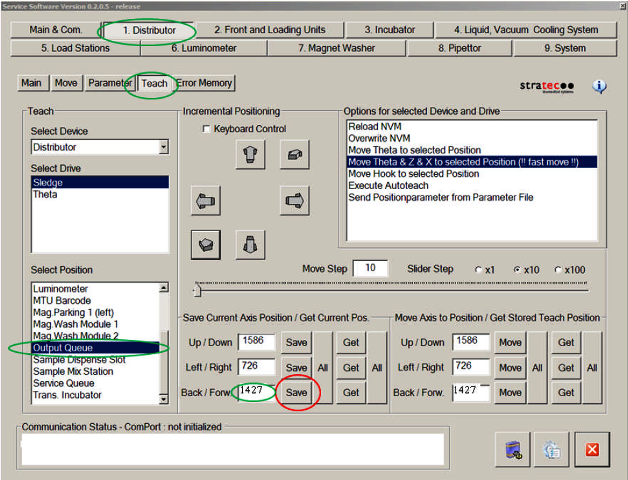Save the Back/Forw. axis position
The width and height of the screenshot is (628, 480).
(297, 393)
